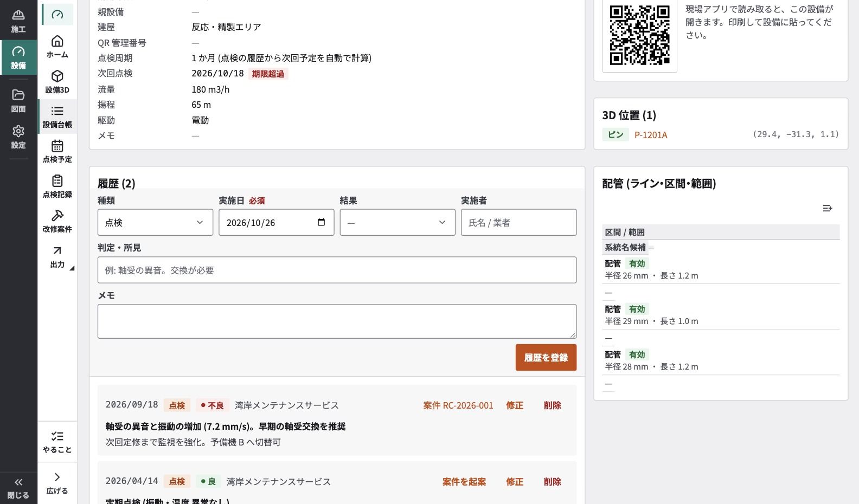Image resolution: width=859 pixels, height=504 pixels.
Task: Collapse the sidebar with 閉じる
Action: [18, 488]
